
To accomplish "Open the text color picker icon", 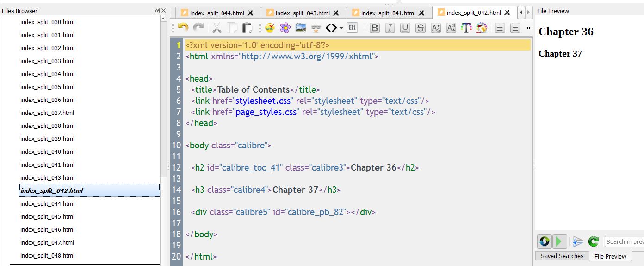I will (x=466, y=28).
